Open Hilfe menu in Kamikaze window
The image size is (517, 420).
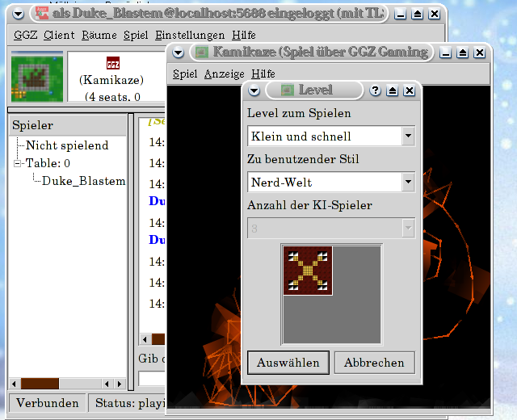click(x=263, y=73)
